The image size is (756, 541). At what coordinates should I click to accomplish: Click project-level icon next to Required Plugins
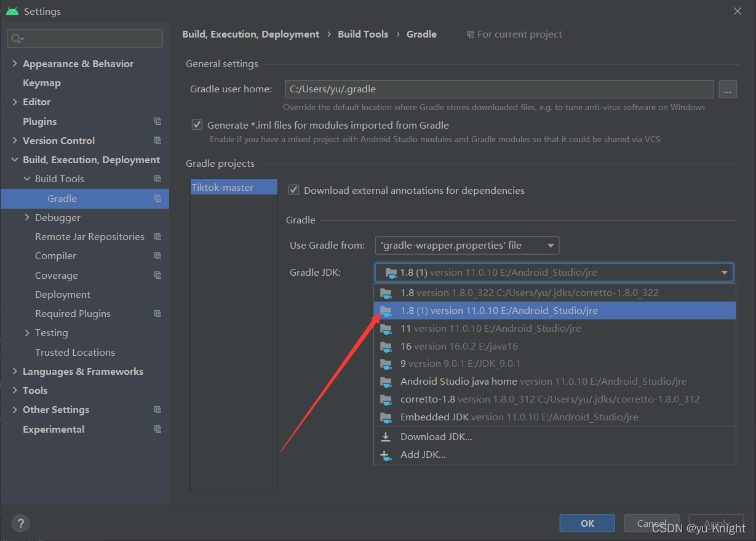(x=158, y=313)
